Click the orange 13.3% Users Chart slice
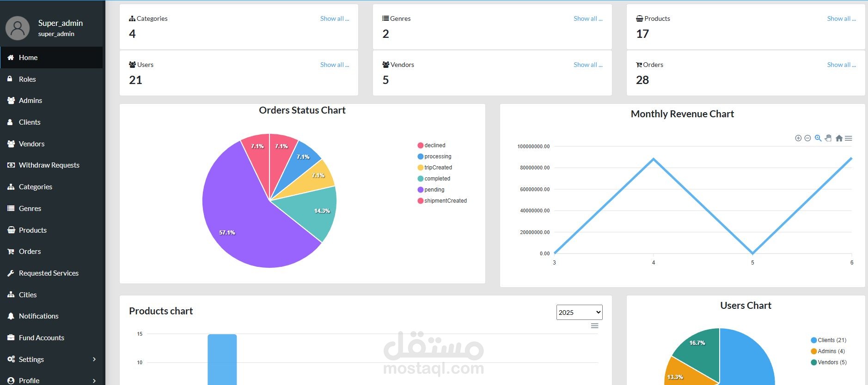Viewport: 868px width, 385px height. [684, 374]
